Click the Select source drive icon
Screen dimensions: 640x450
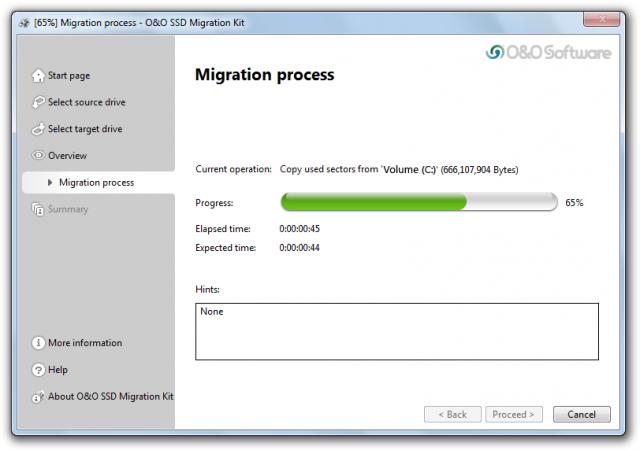(x=38, y=102)
